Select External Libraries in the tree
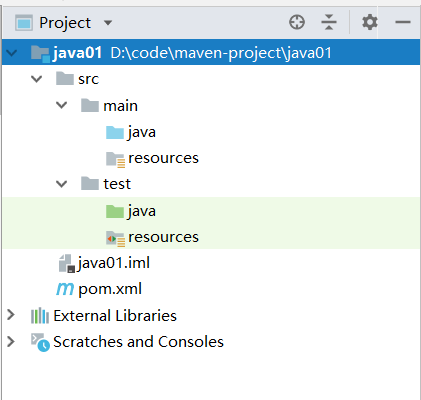The height and width of the screenshot is (400, 421). point(115,315)
